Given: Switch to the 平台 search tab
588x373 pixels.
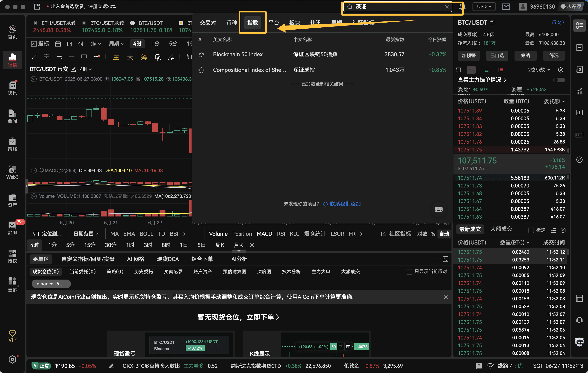Looking at the screenshot, I should 274,23.
